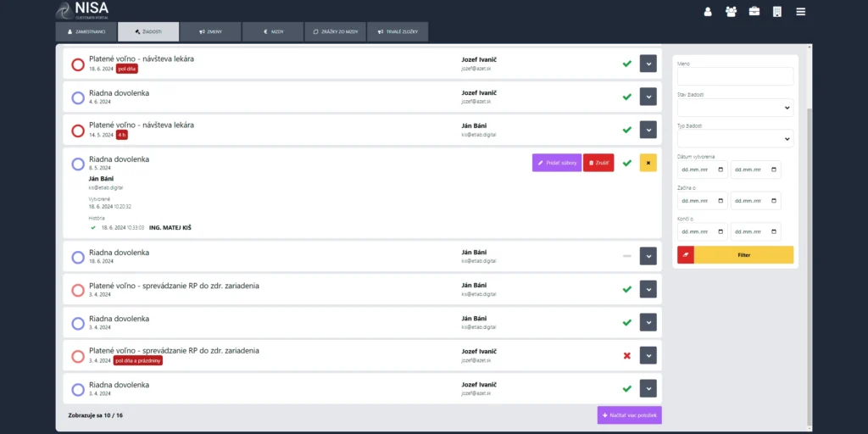
Task: Open the Typ žiadosti dropdown
Action: pos(735,138)
